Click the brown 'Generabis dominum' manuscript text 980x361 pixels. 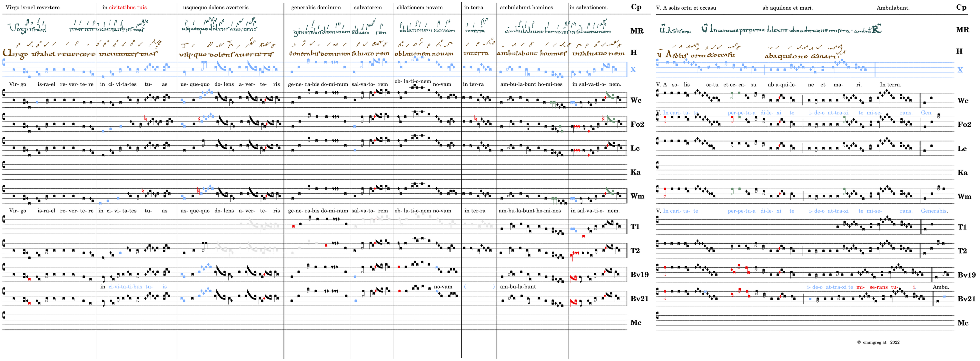[319, 54]
